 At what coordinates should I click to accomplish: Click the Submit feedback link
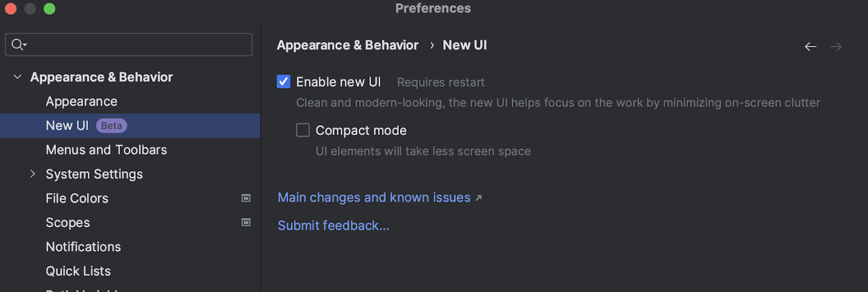[333, 225]
